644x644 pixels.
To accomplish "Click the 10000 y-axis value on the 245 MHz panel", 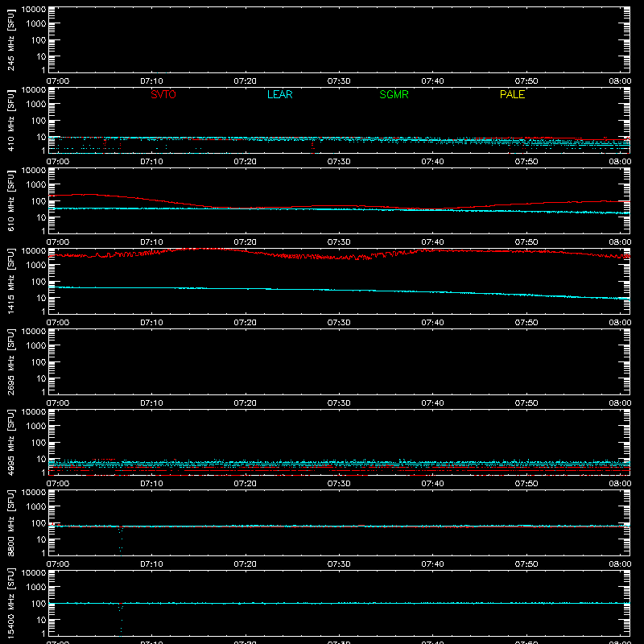I will tap(34, 10).
